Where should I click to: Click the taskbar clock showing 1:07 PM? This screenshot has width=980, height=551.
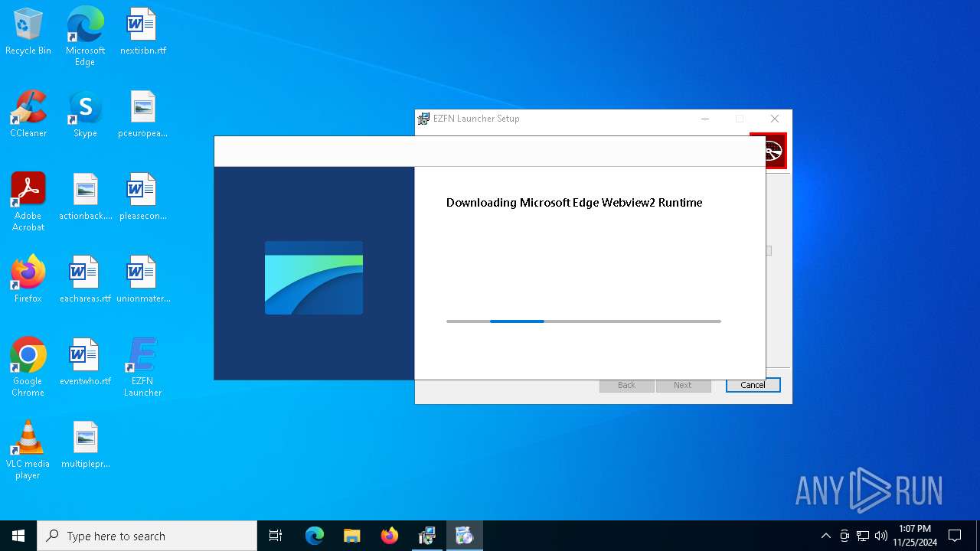point(915,536)
